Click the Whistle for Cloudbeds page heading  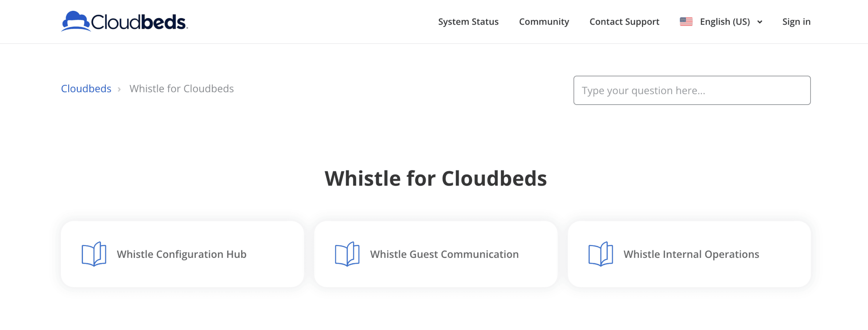(436, 178)
